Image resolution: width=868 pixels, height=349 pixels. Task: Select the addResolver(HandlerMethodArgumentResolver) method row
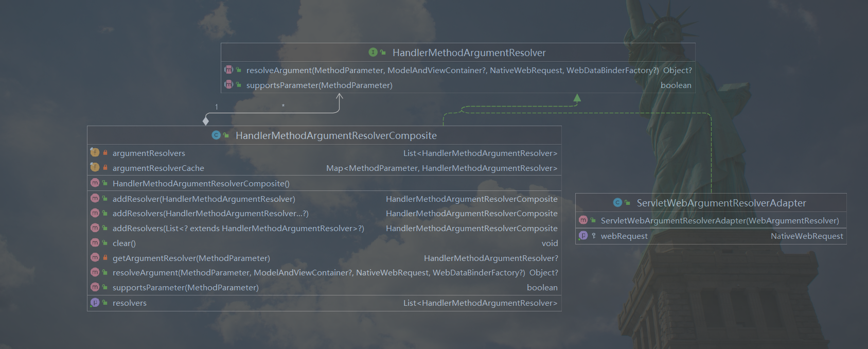[204, 199]
